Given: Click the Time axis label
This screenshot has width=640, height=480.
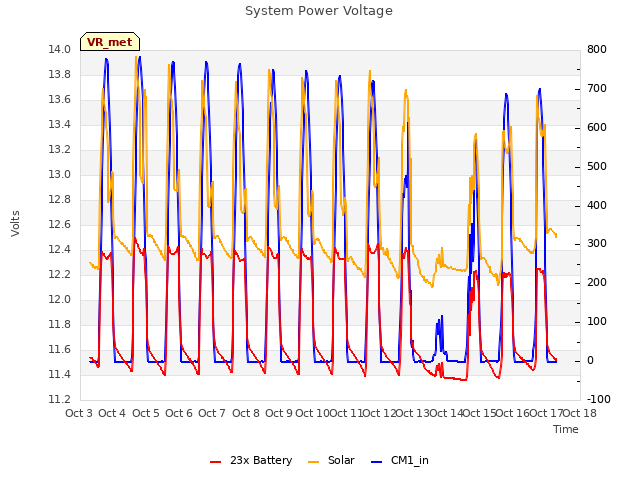Looking at the screenshot, I should (566, 429).
